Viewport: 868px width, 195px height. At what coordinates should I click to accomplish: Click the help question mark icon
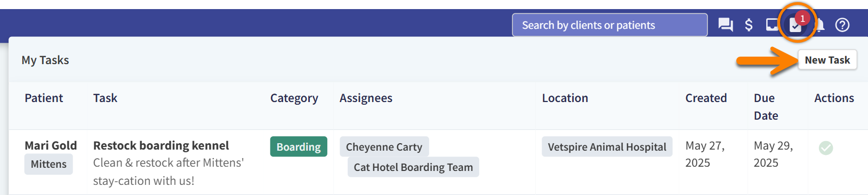click(842, 25)
